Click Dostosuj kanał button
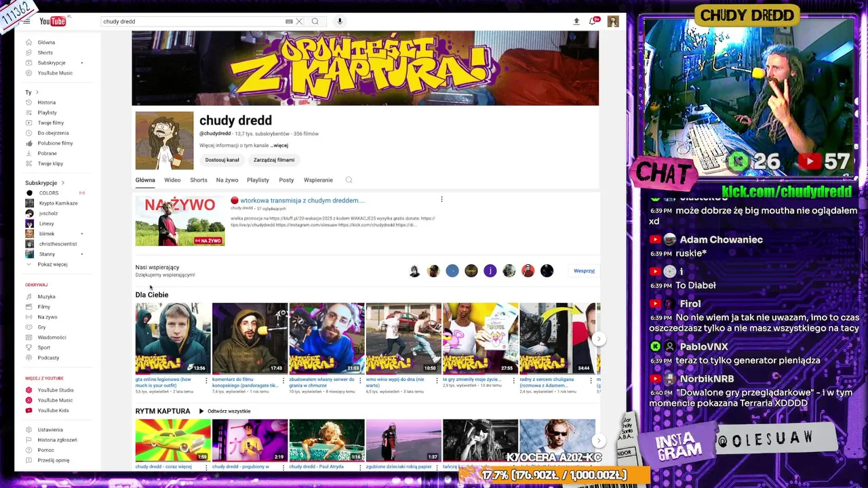Image resolution: width=868 pixels, height=488 pixels. [x=222, y=160]
